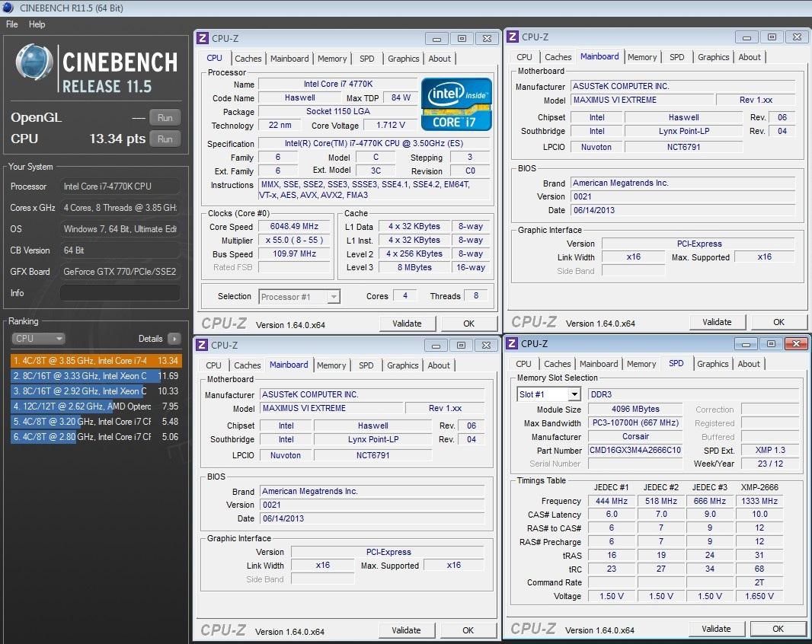Image resolution: width=812 pixels, height=644 pixels.
Task: Click the GFX Board GeForce GTX 770 field
Action: coord(120,271)
